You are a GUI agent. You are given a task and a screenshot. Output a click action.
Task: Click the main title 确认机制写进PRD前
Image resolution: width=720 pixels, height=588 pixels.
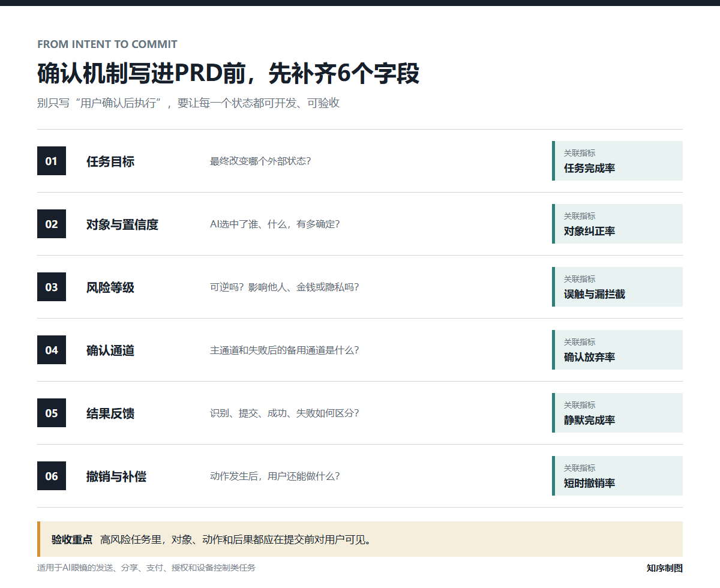point(228,74)
